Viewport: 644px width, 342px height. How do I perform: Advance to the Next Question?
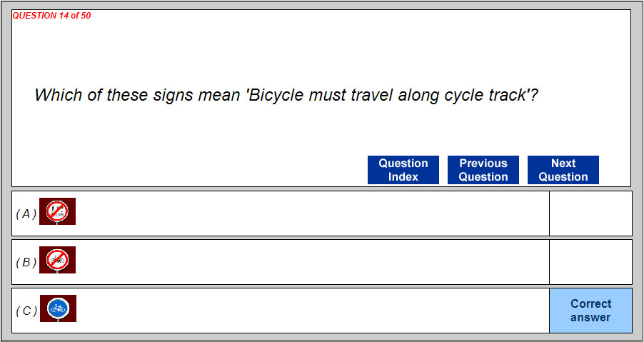[x=563, y=170]
